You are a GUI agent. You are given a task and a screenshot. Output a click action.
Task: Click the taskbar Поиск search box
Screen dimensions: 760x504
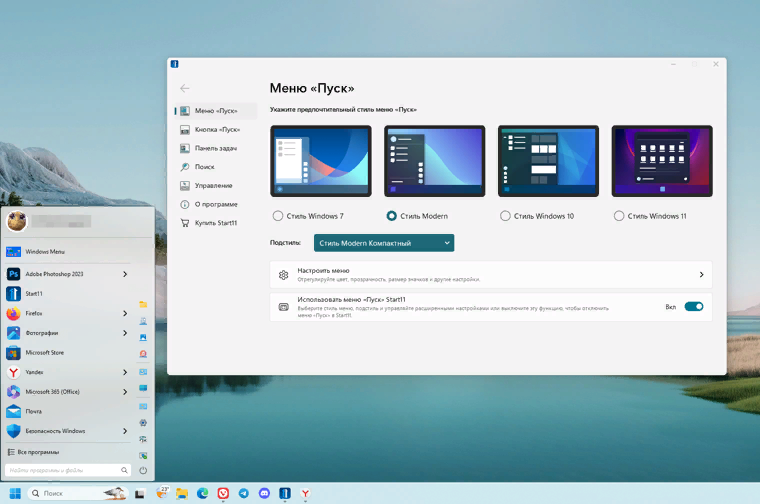click(78, 493)
